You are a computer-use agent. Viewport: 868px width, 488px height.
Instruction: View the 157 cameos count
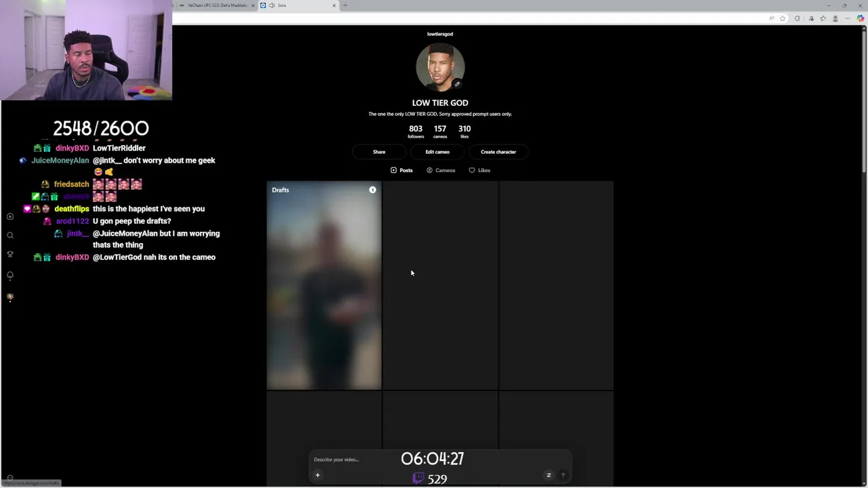440,131
